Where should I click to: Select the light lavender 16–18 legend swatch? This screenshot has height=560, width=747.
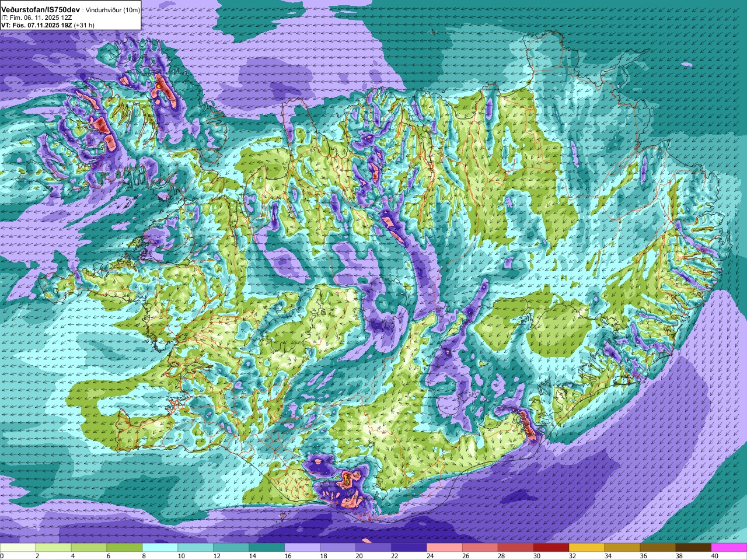(302, 548)
